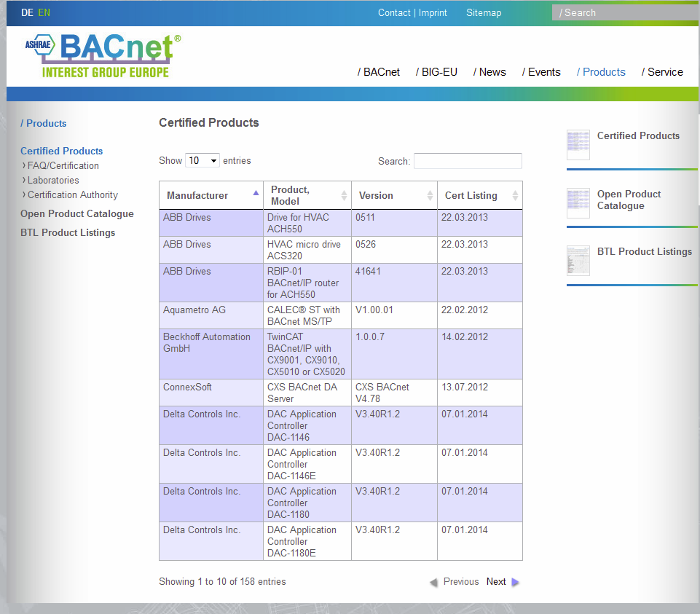
Task: Click the Certified Products thumbnail icon in right sidebar
Action: 578,145
